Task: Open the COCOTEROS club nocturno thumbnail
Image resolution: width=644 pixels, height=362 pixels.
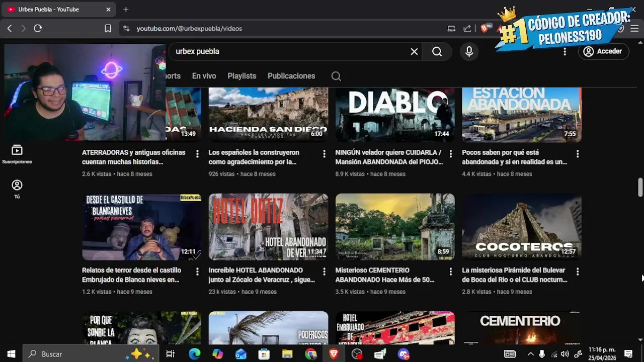Action: click(x=522, y=227)
